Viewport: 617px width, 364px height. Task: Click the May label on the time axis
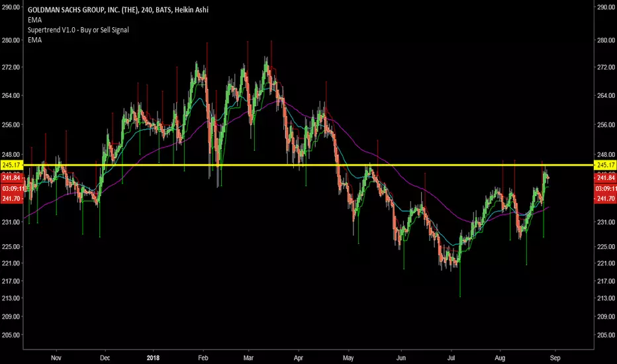[348, 358]
